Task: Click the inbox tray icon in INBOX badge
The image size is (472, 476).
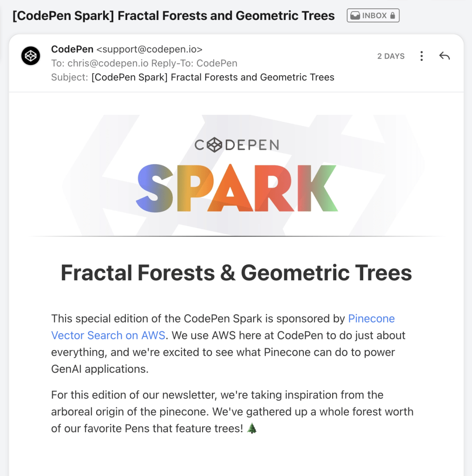Action: [355, 15]
